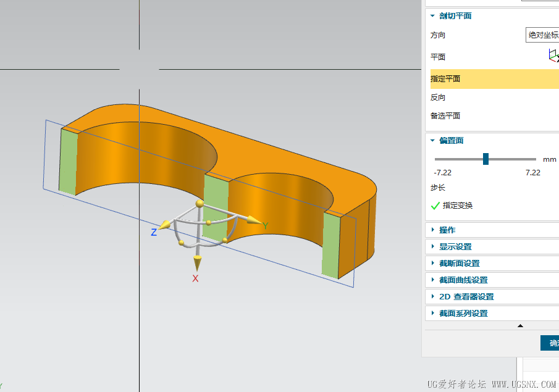The width and height of the screenshot is (559, 392).
Task: Click the -7.22 minimum offset value
Action: pos(443,173)
